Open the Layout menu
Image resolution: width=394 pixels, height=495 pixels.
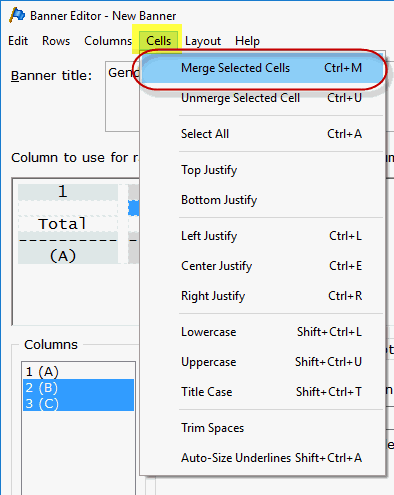tap(203, 41)
